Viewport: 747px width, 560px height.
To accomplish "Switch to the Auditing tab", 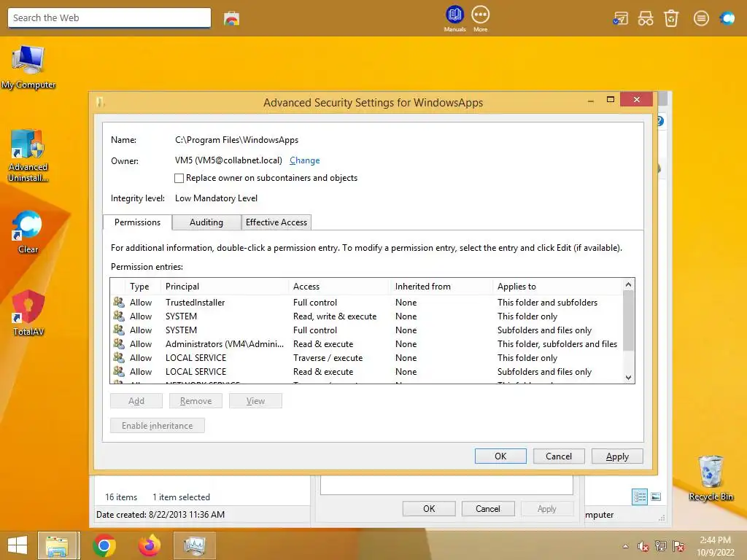I will pyautogui.click(x=206, y=222).
